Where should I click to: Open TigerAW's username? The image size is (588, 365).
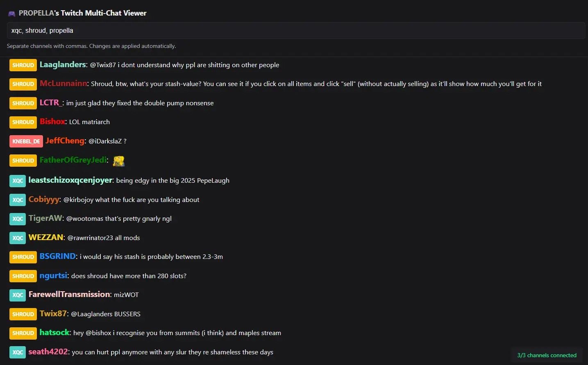pyautogui.click(x=45, y=218)
